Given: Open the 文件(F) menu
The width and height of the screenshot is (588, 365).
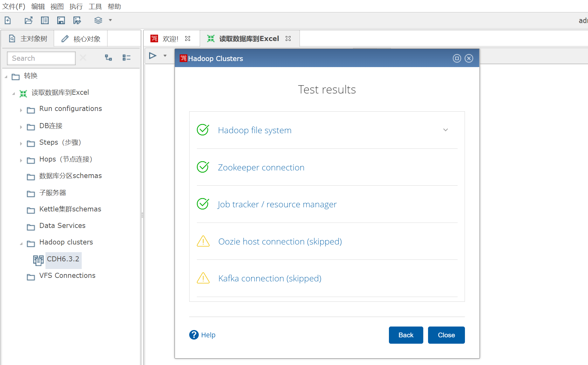Looking at the screenshot, I should pos(14,6).
